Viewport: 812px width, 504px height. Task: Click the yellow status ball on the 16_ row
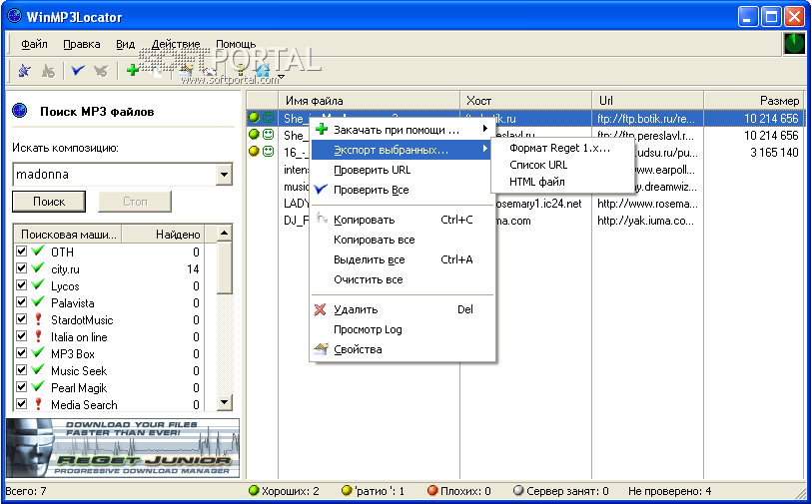click(254, 152)
